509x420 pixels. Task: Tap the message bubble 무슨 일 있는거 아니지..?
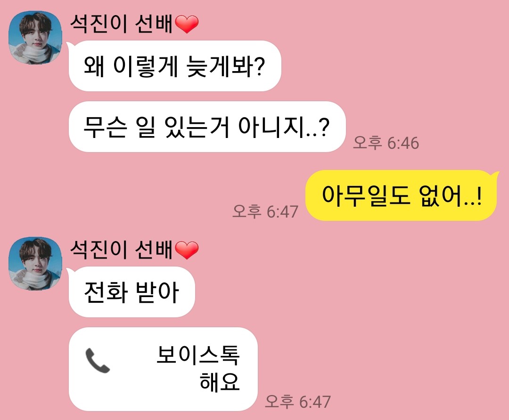pos(207,127)
